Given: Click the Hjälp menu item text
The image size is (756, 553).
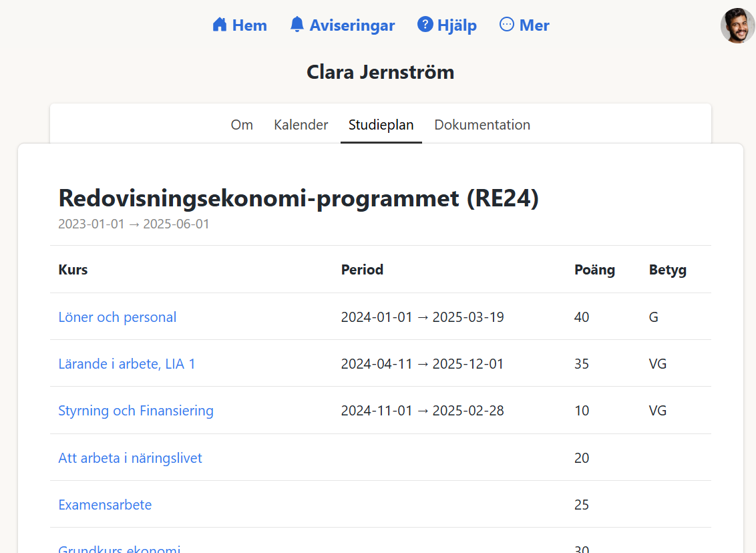Looking at the screenshot, I should pos(457,25).
